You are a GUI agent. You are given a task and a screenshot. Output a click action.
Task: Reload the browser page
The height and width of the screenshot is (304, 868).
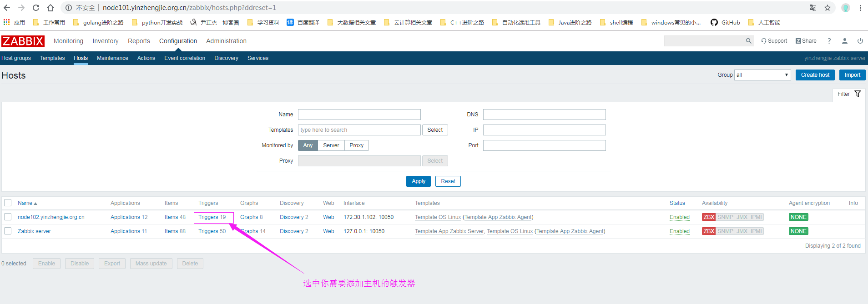(x=36, y=8)
